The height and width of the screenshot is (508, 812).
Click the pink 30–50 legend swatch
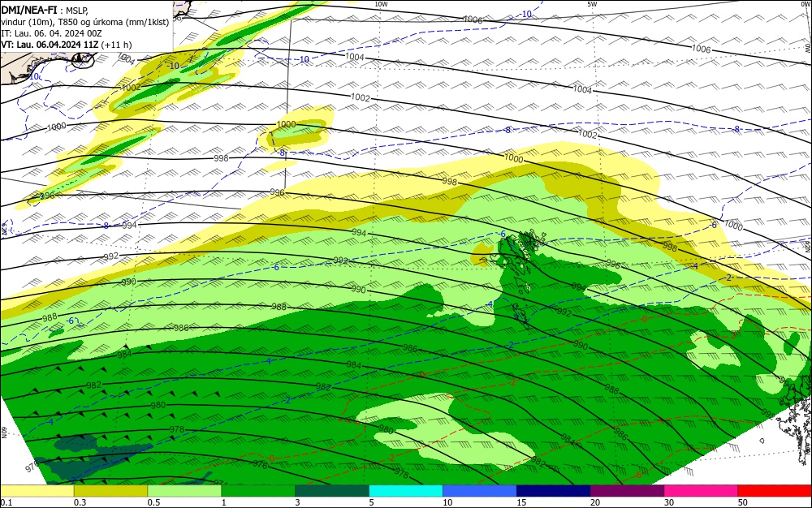pyautogui.click(x=702, y=491)
